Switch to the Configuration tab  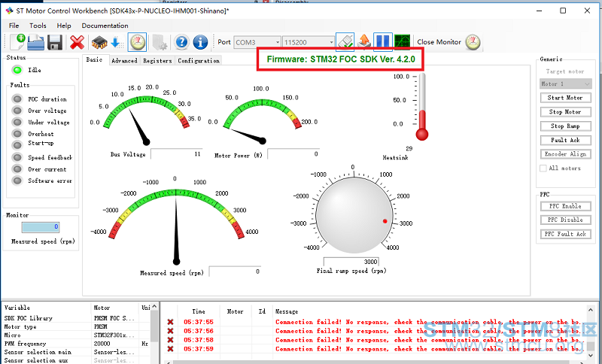tap(199, 61)
